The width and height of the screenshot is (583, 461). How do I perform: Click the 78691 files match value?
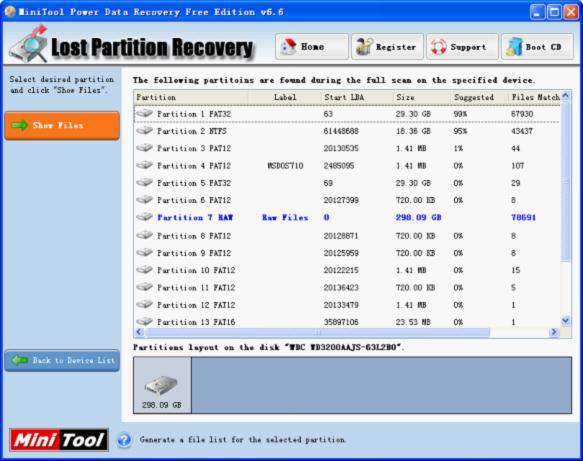(524, 217)
